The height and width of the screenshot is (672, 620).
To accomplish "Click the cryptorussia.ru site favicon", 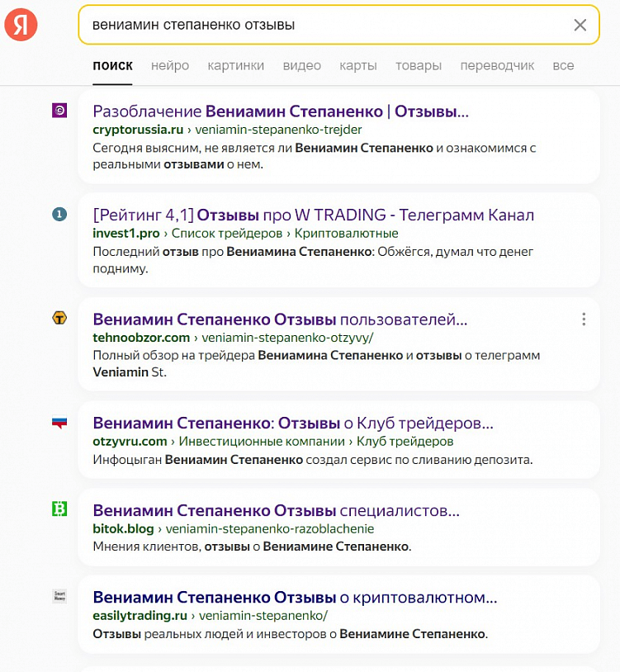I will coord(59,110).
